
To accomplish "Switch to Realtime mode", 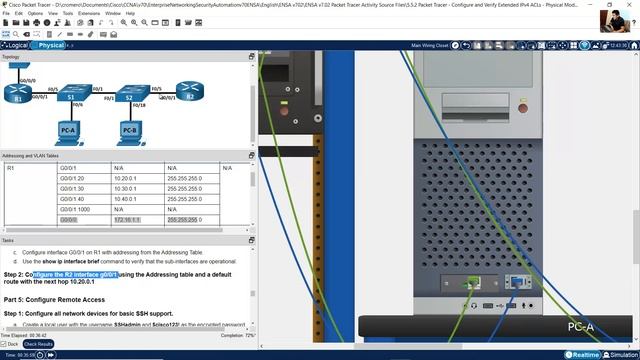I will coord(582,355).
